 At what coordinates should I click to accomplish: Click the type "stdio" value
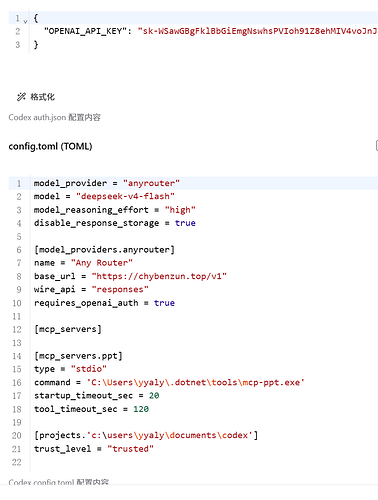coord(89,369)
